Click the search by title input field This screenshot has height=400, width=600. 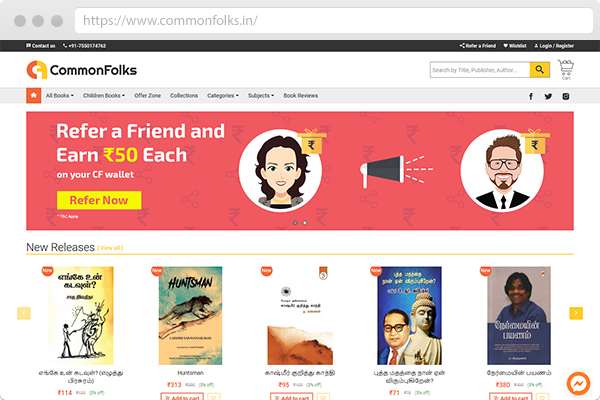[x=480, y=70]
